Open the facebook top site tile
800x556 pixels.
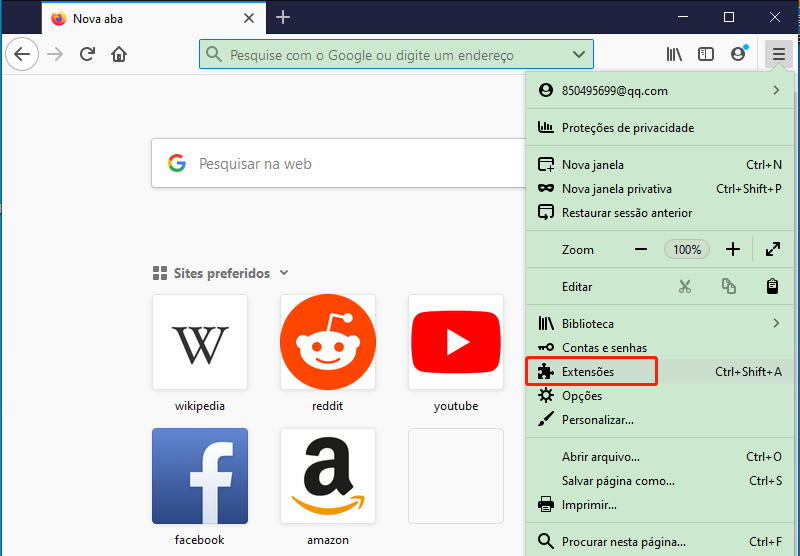click(x=200, y=476)
